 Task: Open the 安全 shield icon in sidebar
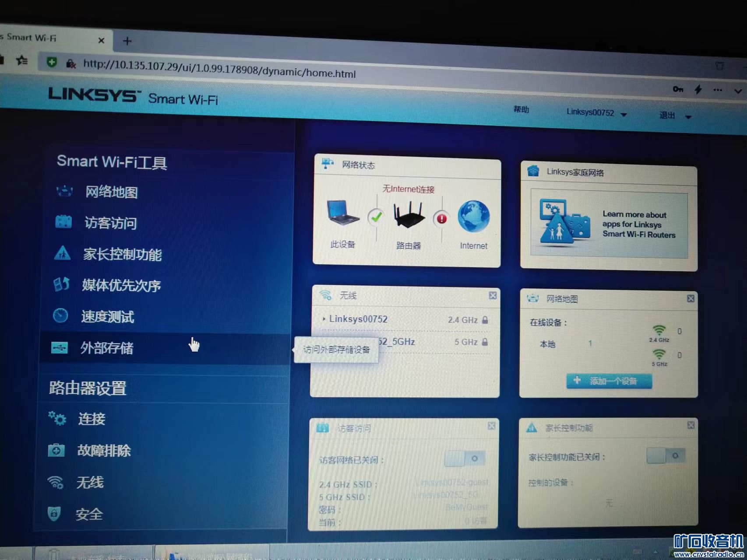click(54, 513)
